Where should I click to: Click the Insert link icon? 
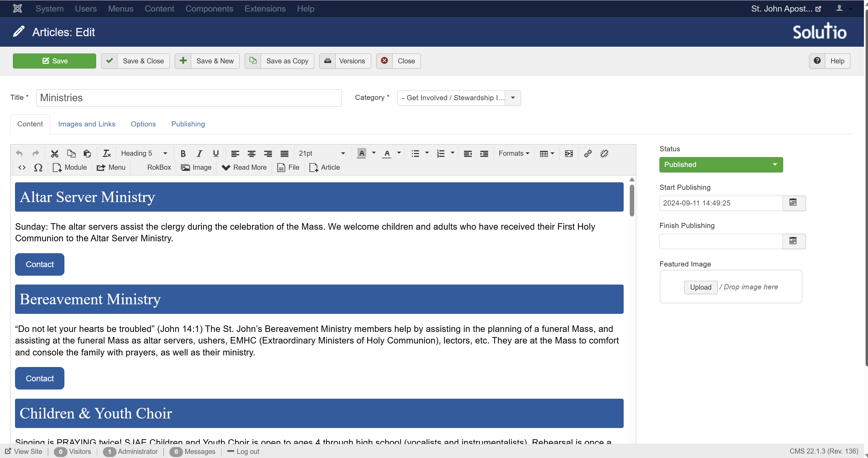[588, 154]
